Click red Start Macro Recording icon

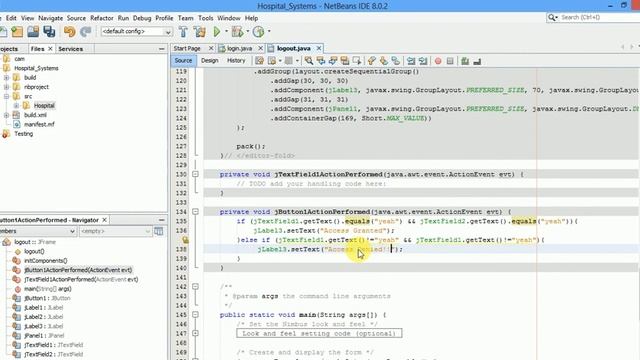pos(438,61)
